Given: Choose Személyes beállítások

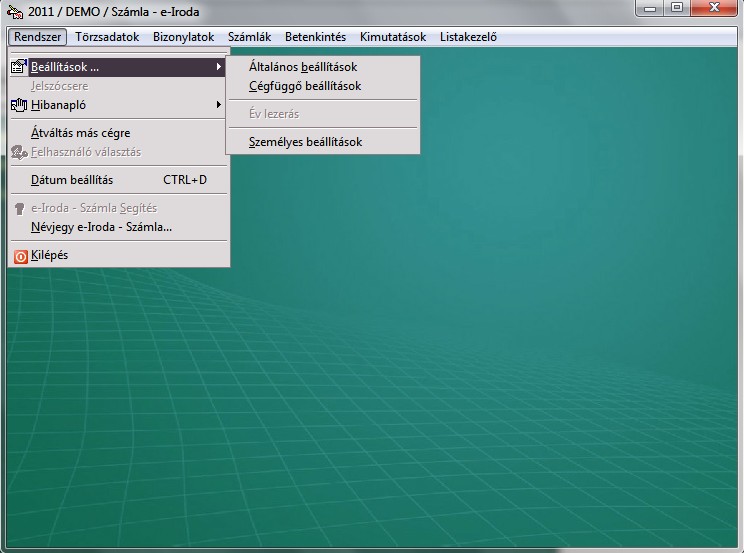Looking at the screenshot, I should (x=305, y=142).
